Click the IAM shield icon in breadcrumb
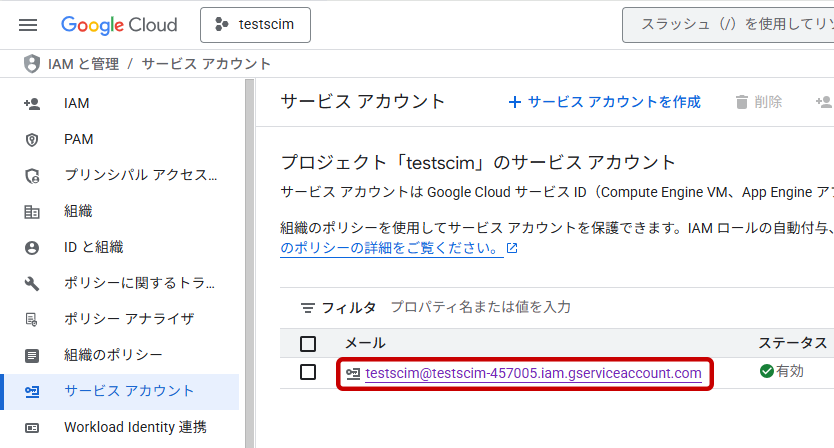 (x=32, y=64)
